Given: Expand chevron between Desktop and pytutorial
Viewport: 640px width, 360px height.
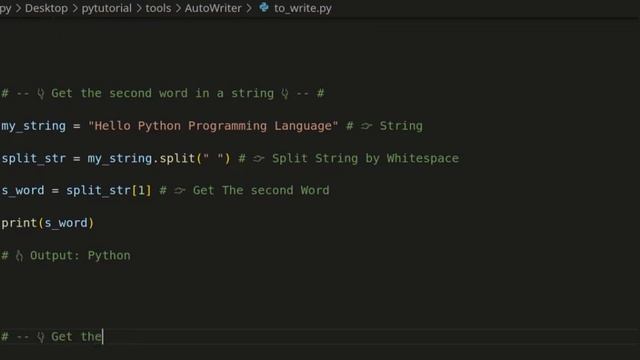Looking at the screenshot, I should [x=75, y=8].
